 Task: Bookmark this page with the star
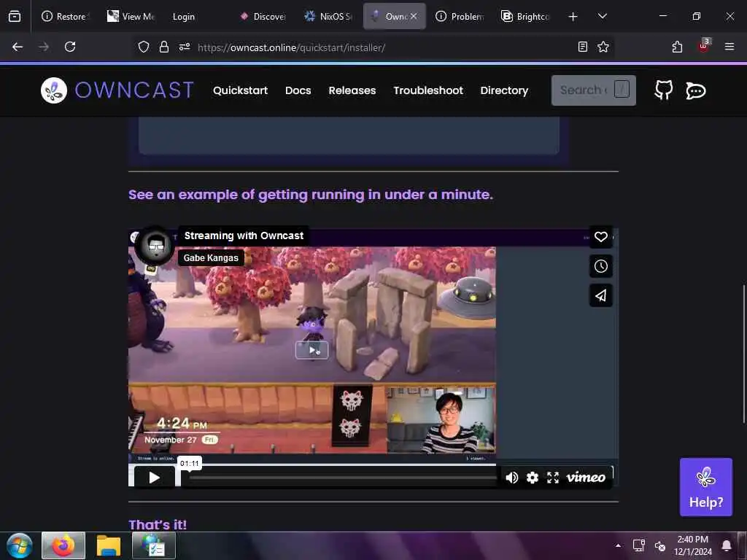(x=603, y=47)
